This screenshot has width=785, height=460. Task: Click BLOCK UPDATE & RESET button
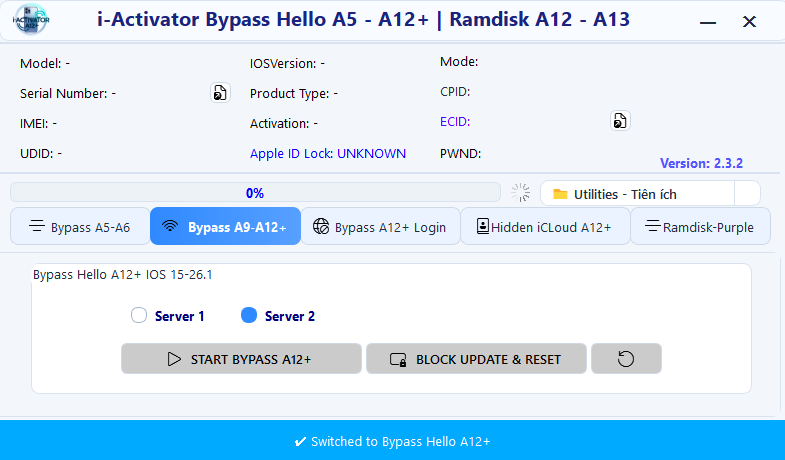[x=476, y=359]
